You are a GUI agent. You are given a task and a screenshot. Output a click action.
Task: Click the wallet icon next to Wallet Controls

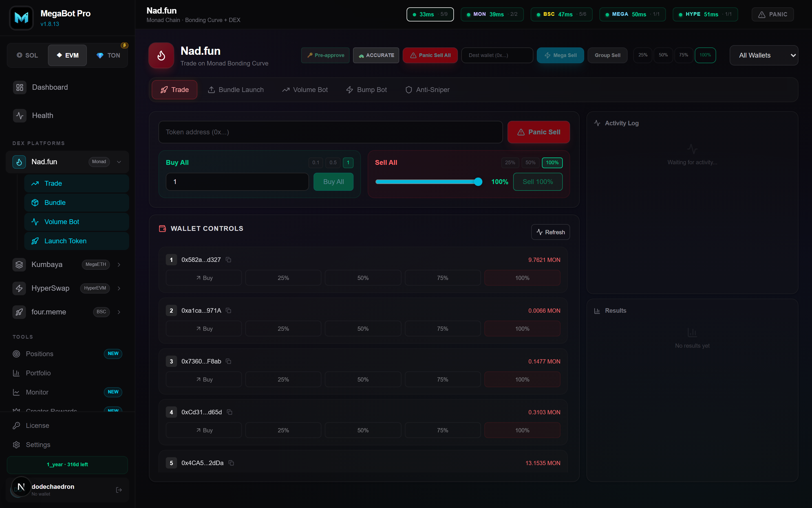pos(162,229)
